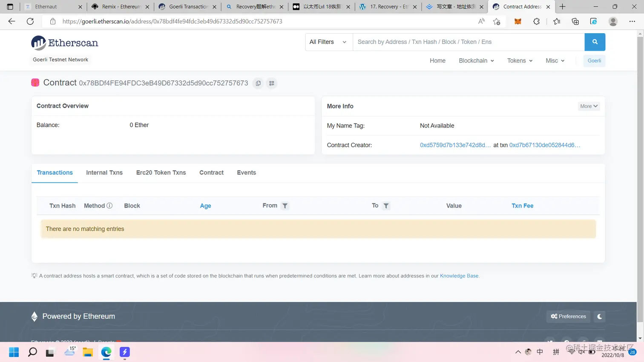Click the page vertical scrollbar
The height and width of the screenshot is (362, 644).
coord(640,179)
